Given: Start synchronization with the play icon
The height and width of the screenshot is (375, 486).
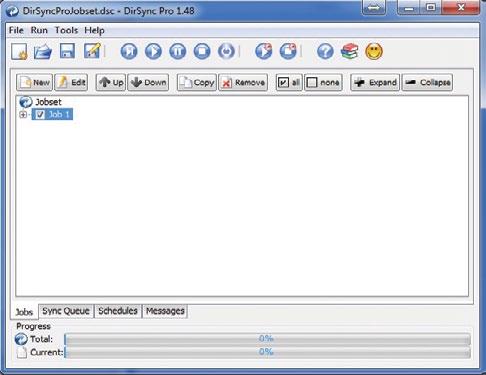Looking at the screenshot, I should pyautogui.click(x=153, y=51).
